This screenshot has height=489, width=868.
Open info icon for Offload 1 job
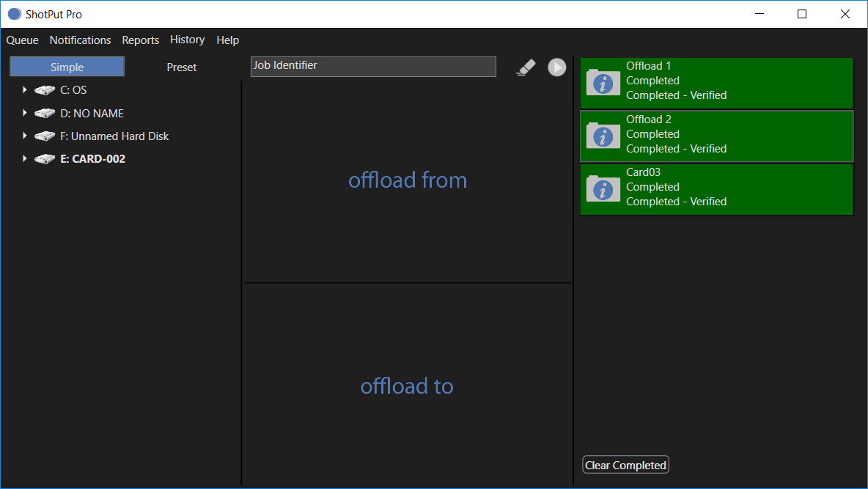coord(603,83)
